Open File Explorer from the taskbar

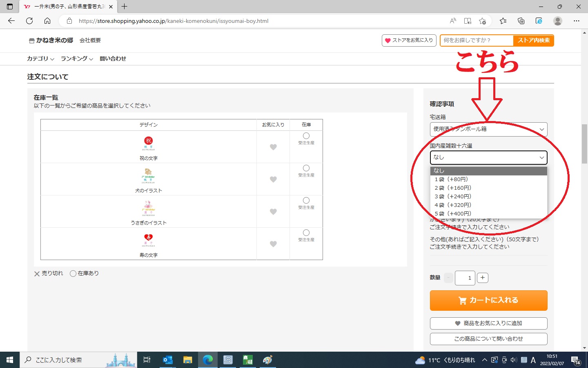187,360
